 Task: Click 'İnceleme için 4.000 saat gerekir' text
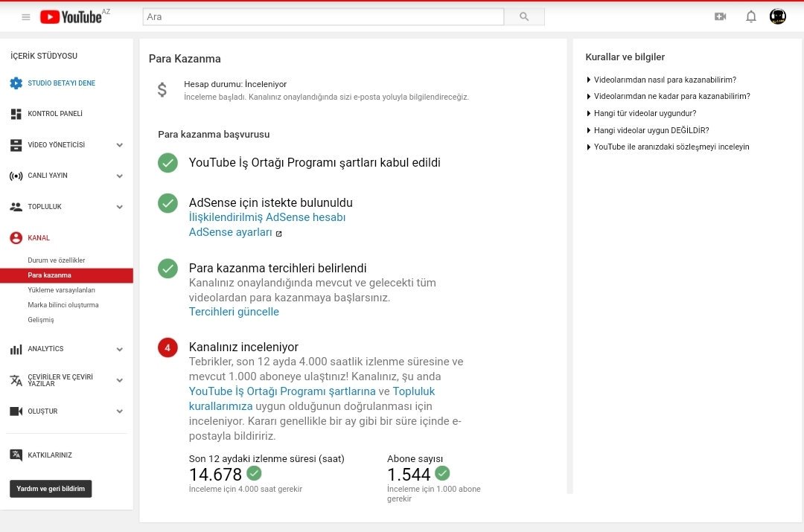[246, 489]
